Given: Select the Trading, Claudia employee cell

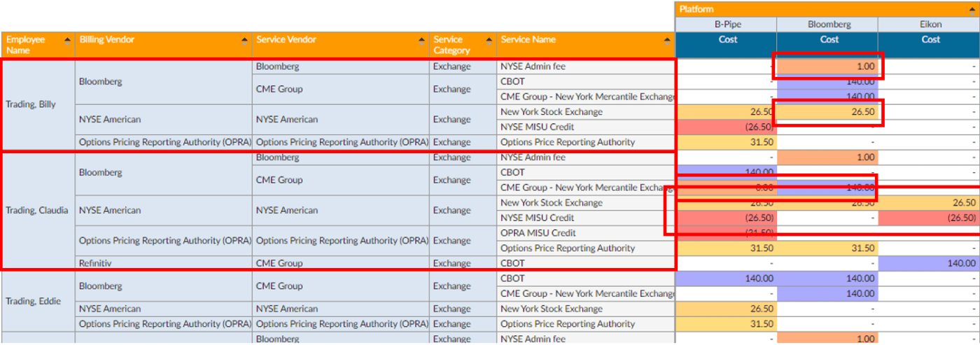Looking at the screenshot, I should (x=38, y=210).
